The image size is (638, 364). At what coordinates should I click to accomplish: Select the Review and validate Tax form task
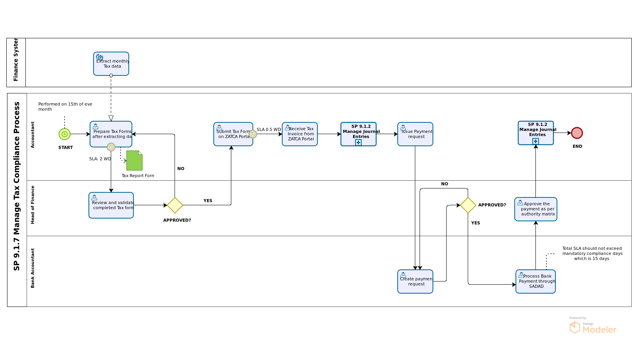(111, 205)
